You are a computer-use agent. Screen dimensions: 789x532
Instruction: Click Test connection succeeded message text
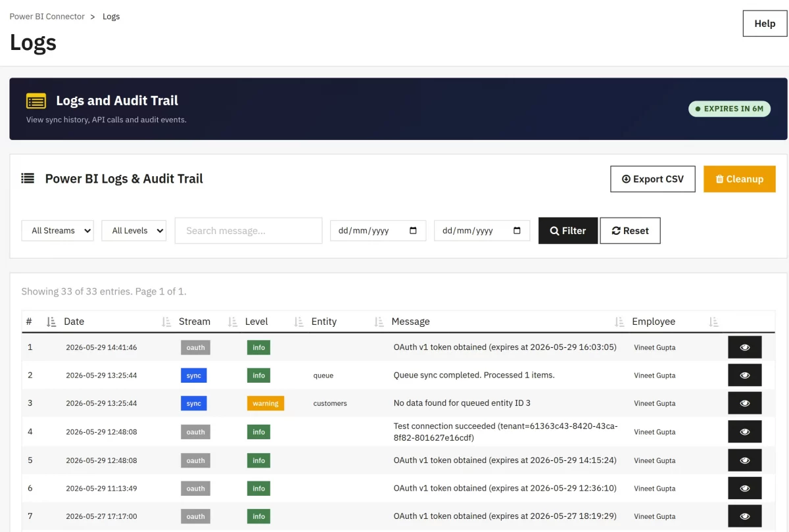tap(506, 432)
